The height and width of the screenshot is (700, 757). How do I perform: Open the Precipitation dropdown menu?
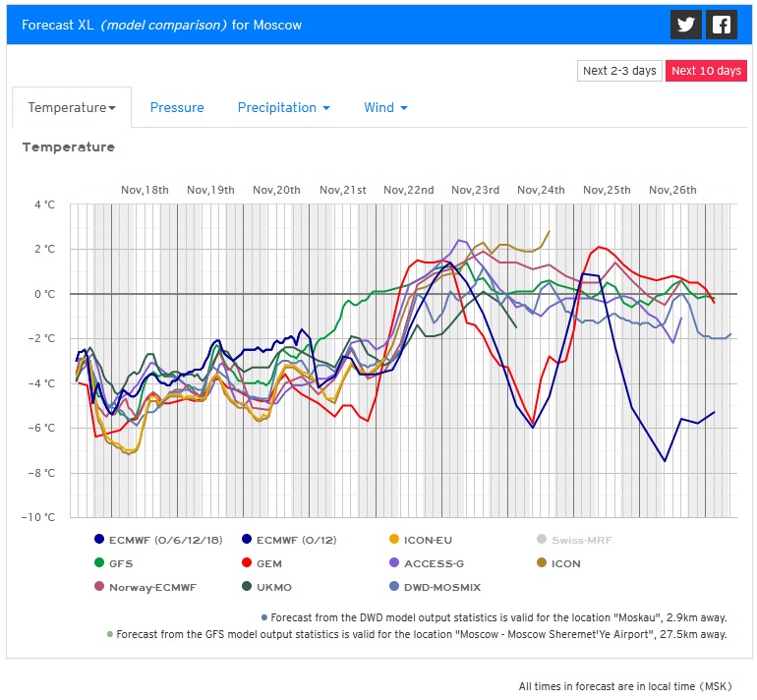pos(283,108)
